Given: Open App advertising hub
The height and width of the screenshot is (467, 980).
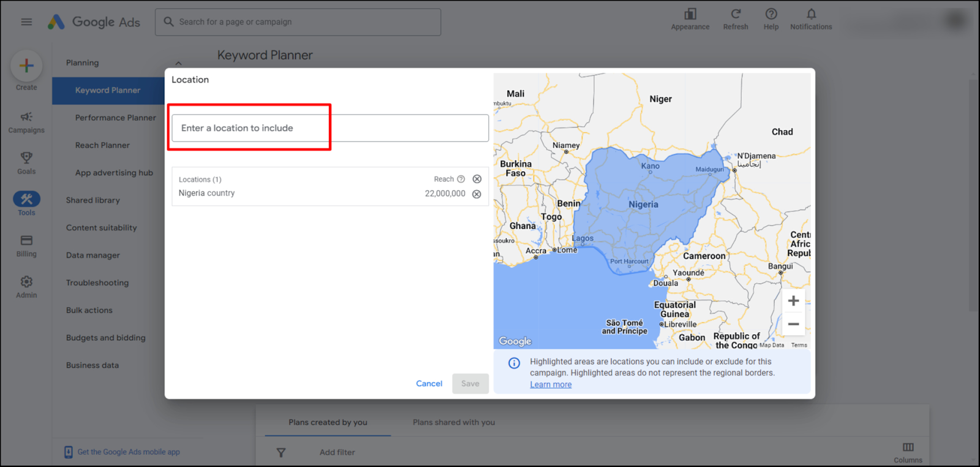Looking at the screenshot, I should tap(114, 173).
